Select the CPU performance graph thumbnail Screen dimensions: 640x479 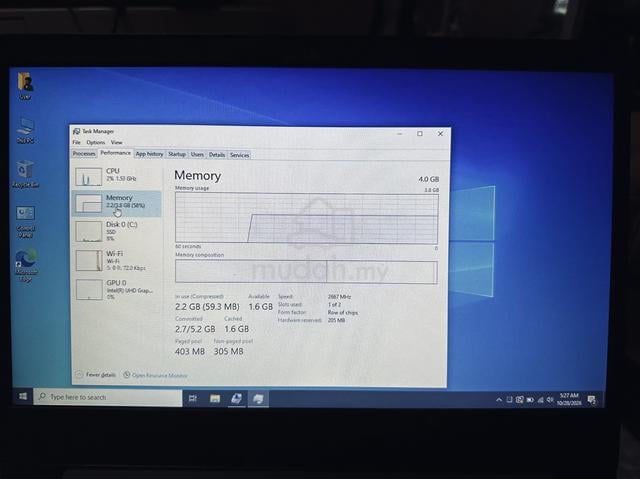tap(89, 177)
